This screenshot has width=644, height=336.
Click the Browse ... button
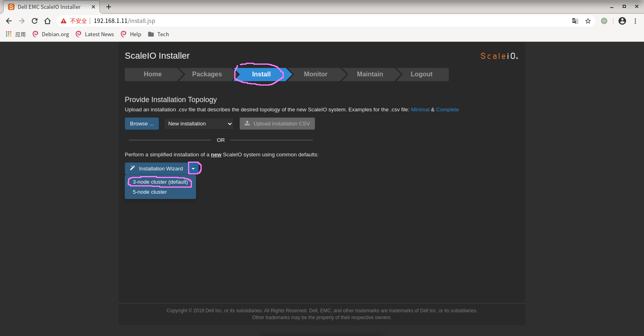[142, 124]
